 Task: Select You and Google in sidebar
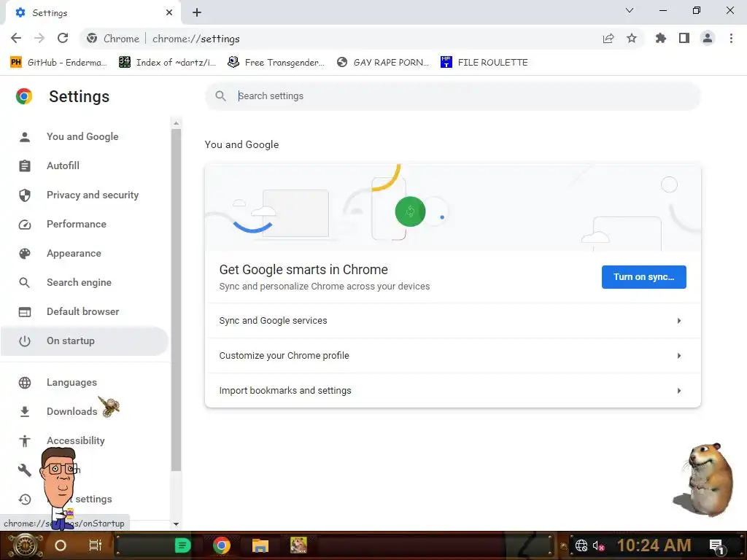85,136
